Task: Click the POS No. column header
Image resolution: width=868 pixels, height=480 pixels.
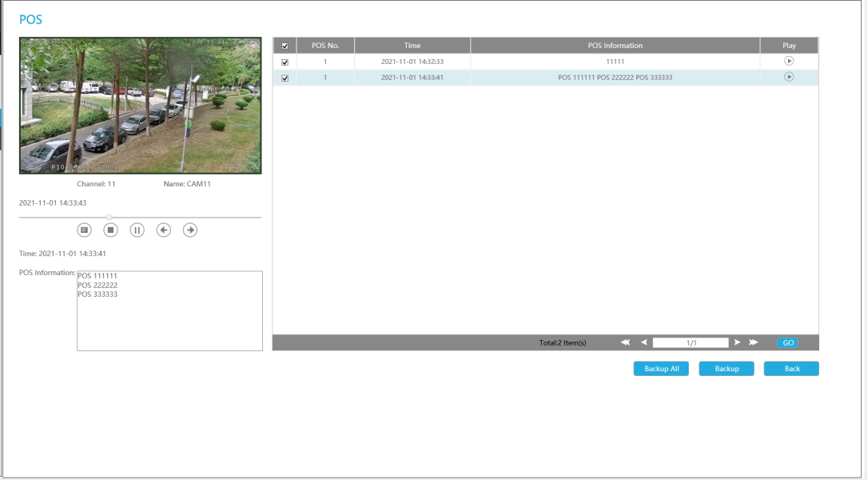Action: pyautogui.click(x=325, y=46)
